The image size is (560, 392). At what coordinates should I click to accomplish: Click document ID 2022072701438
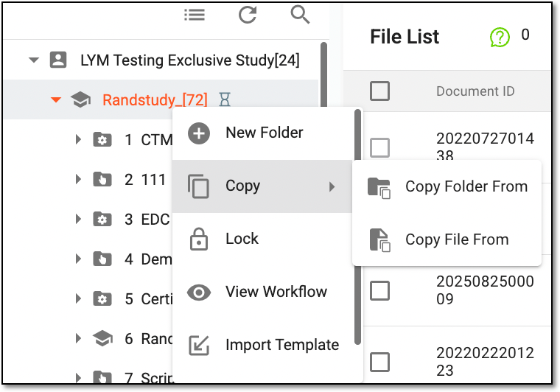(x=485, y=147)
